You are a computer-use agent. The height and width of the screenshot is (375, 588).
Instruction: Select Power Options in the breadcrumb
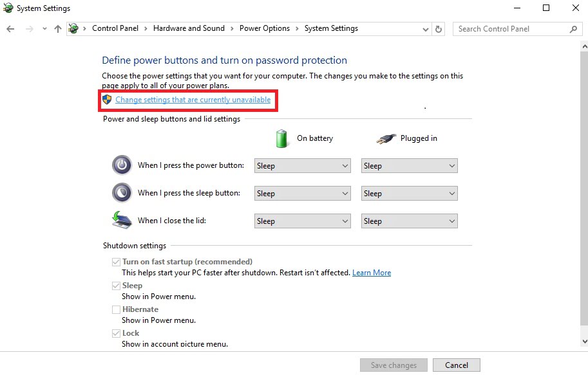(265, 28)
